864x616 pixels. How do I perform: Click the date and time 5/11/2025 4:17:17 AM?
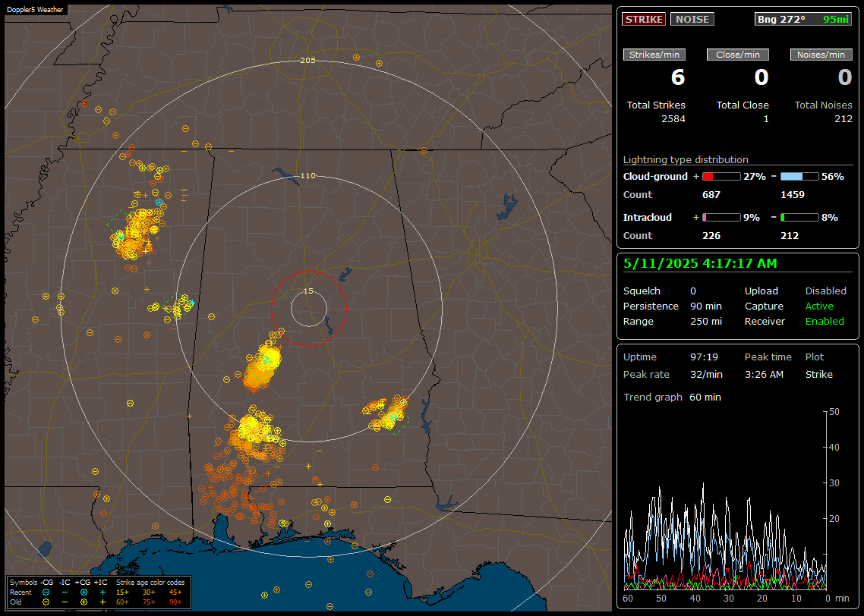(700, 264)
